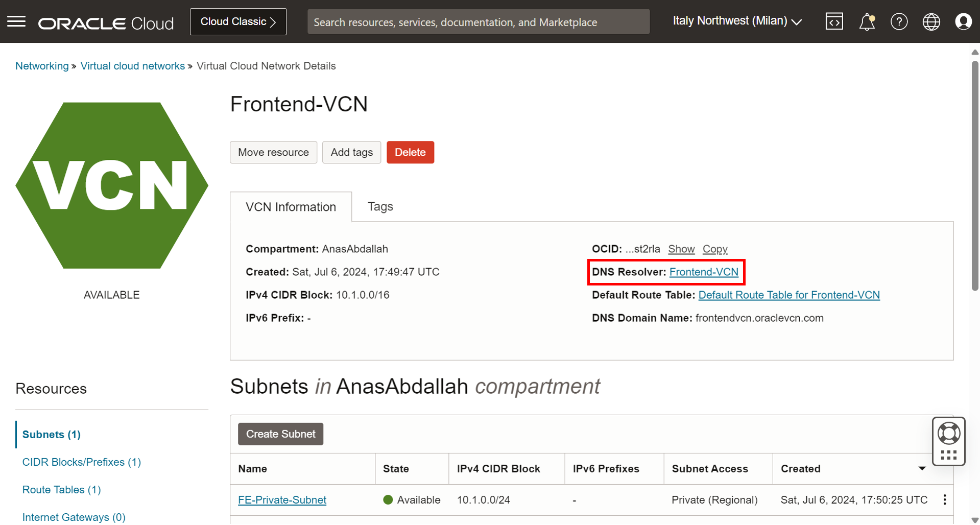Switch to the Tags tab
Screen dimensions: 980x525
click(380, 206)
